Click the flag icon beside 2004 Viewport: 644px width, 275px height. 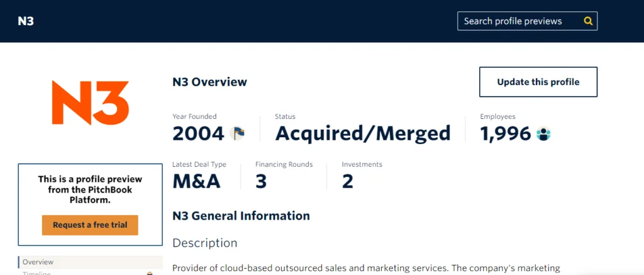(x=237, y=133)
